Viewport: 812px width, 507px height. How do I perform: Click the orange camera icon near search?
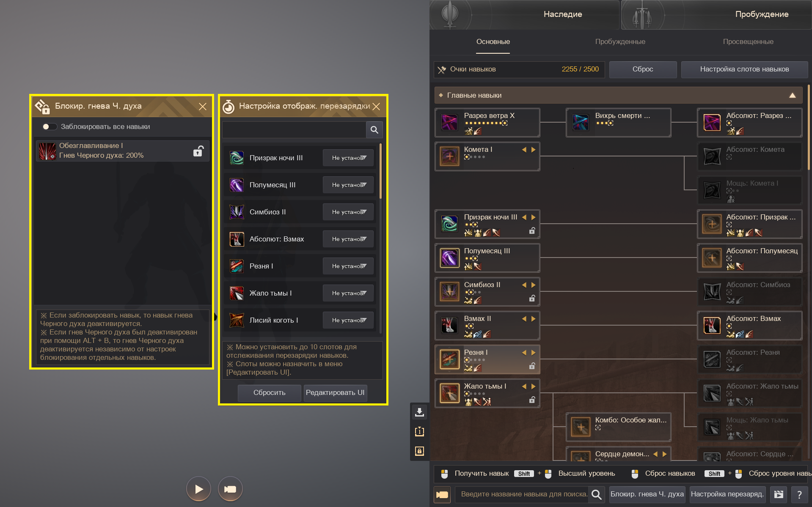pyautogui.click(x=442, y=494)
